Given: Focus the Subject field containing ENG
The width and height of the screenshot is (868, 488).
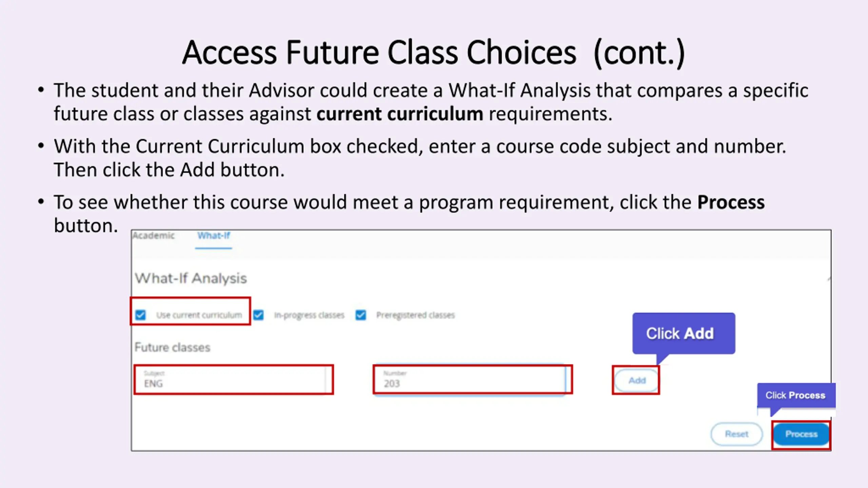Looking at the screenshot, I should pyautogui.click(x=234, y=380).
